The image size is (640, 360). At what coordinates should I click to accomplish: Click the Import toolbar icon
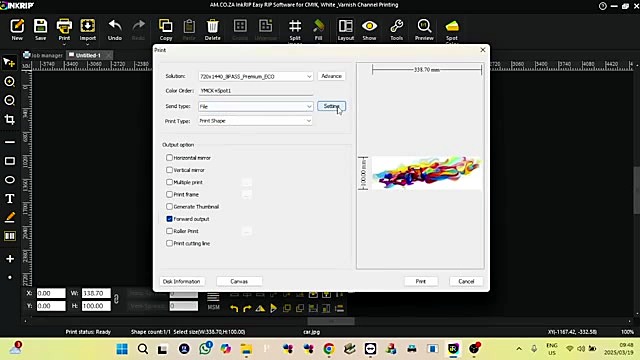[x=87, y=29]
